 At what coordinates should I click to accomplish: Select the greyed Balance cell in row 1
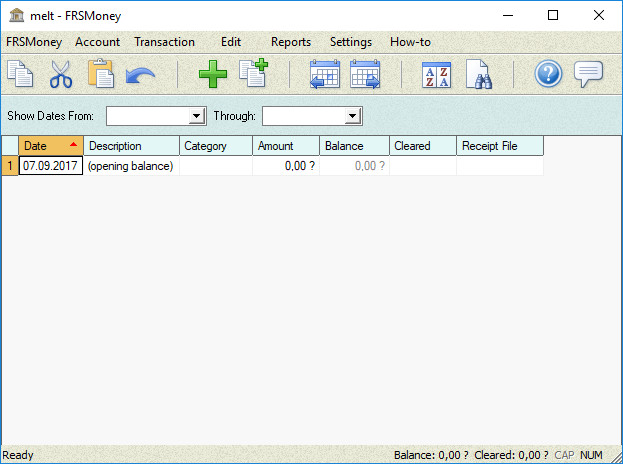point(354,166)
